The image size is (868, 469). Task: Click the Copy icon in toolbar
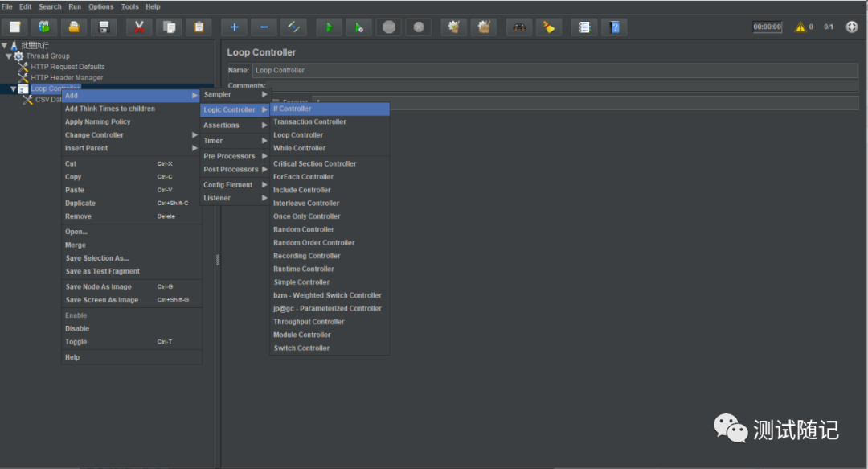[169, 27]
